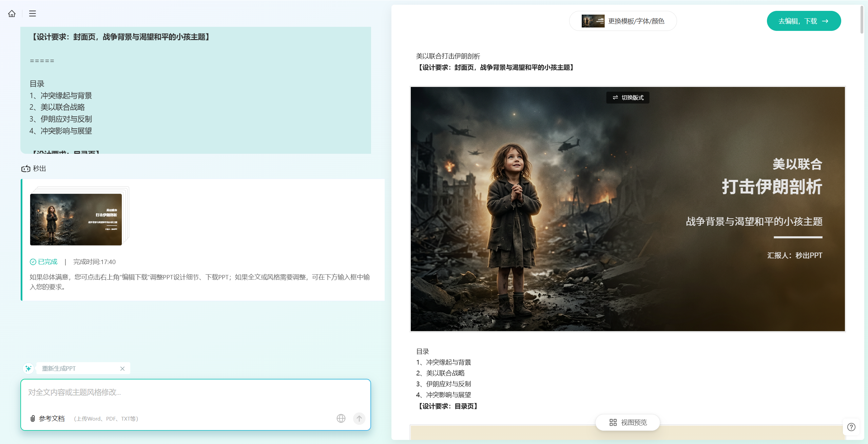Click the 参考文档 upload label
Viewport: 868px width, 444px height.
click(x=52, y=419)
